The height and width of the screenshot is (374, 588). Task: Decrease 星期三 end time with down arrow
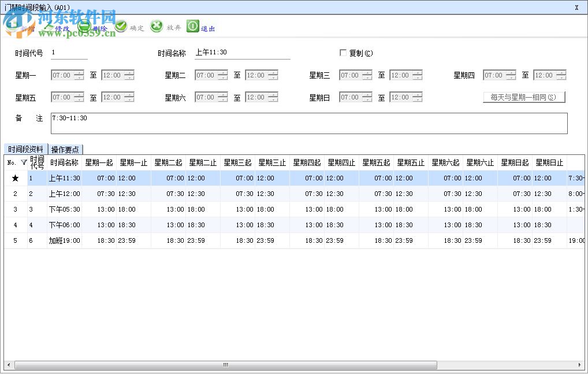[418, 77]
